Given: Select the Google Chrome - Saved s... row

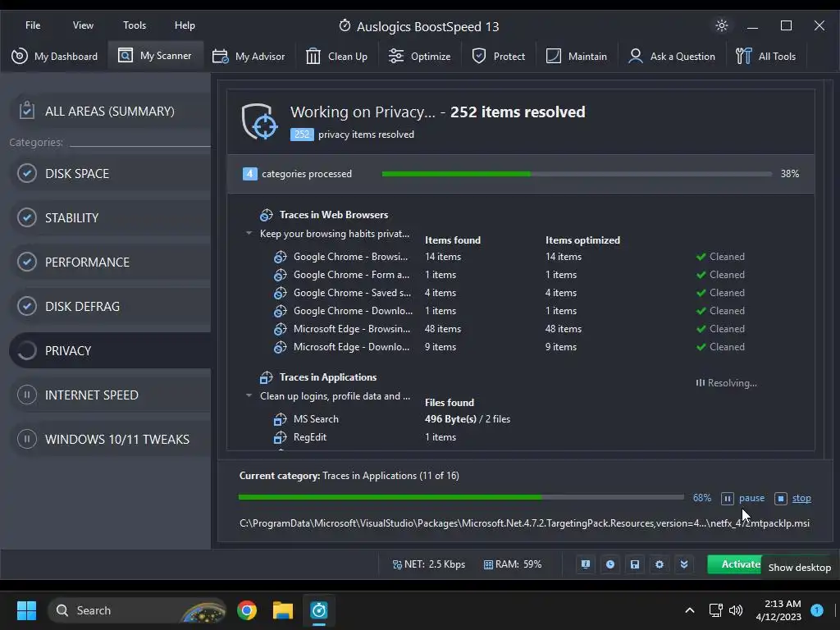Looking at the screenshot, I should point(508,293).
